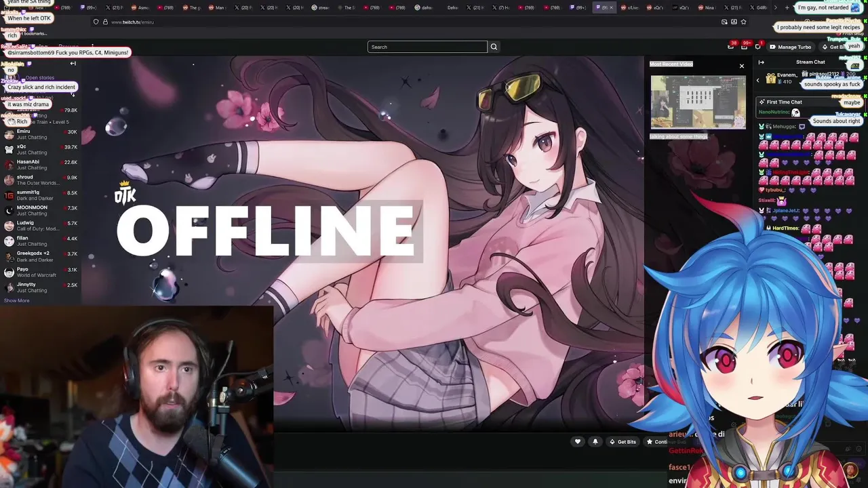Open Emiru channel in sidebar

[x=41, y=134]
